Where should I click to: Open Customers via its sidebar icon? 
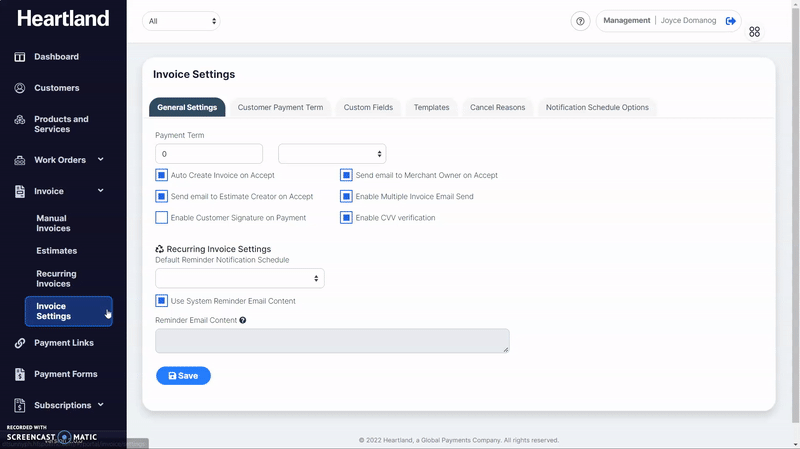coord(20,88)
